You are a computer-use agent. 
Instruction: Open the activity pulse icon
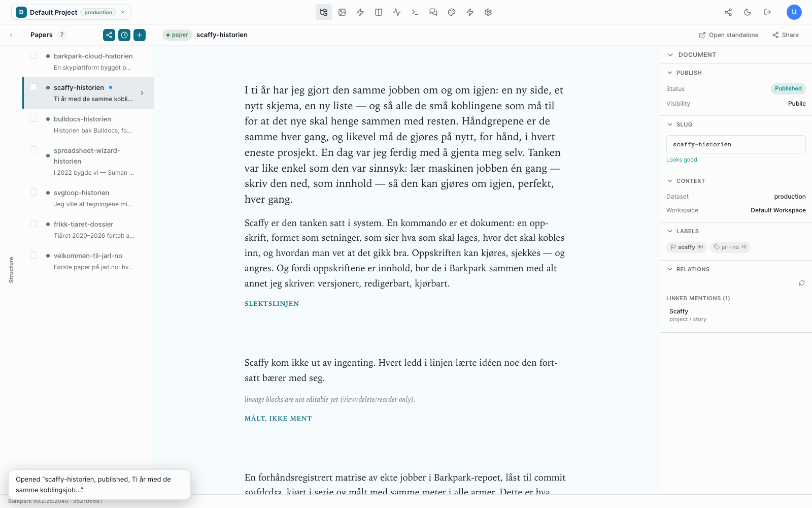(x=397, y=12)
